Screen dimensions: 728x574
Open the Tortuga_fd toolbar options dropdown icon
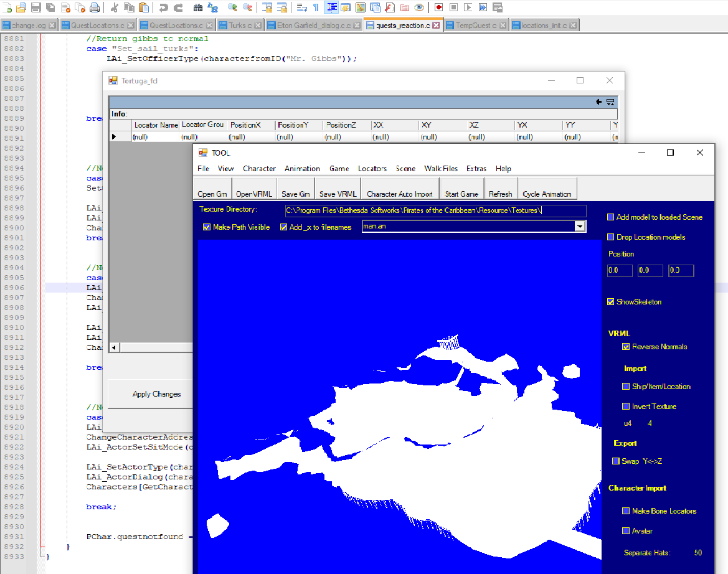[610, 102]
